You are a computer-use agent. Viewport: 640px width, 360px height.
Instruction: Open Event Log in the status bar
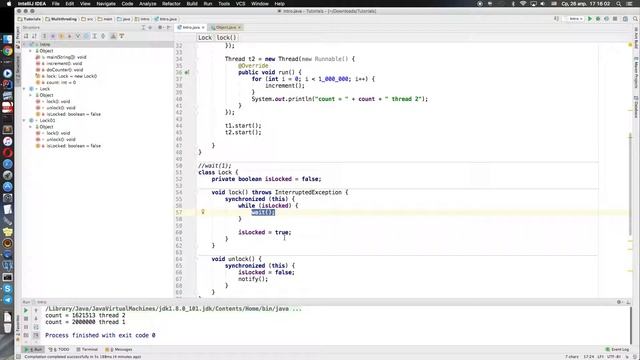[x=617, y=349]
